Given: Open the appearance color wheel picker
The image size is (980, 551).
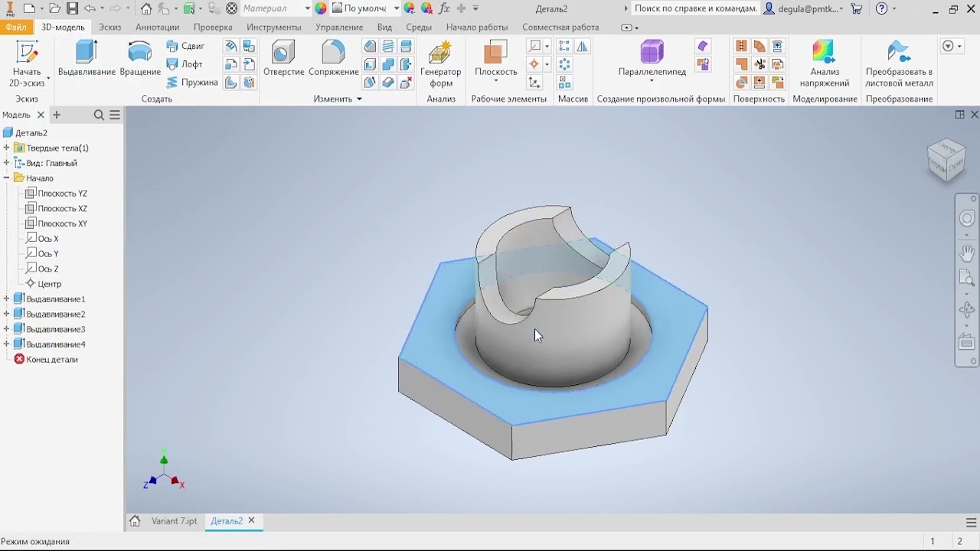Looking at the screenshot, I should (321, 8).
